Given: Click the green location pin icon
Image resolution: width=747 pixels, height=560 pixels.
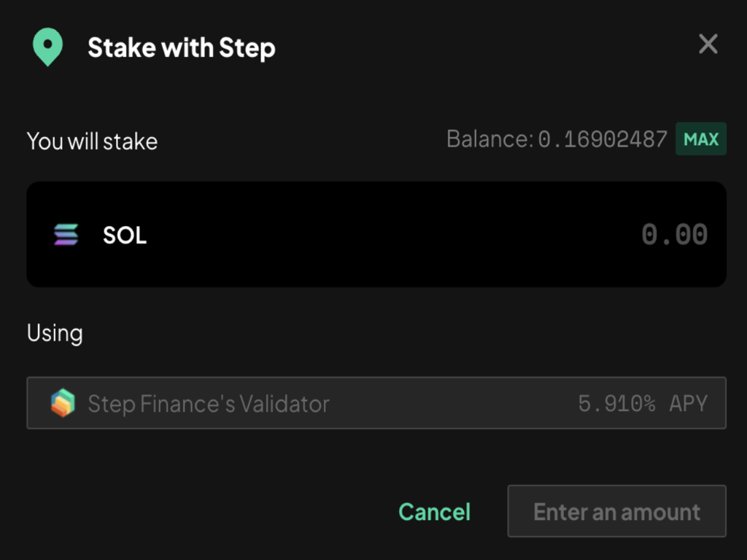Looking at the screenshot, I should (47, 47).
